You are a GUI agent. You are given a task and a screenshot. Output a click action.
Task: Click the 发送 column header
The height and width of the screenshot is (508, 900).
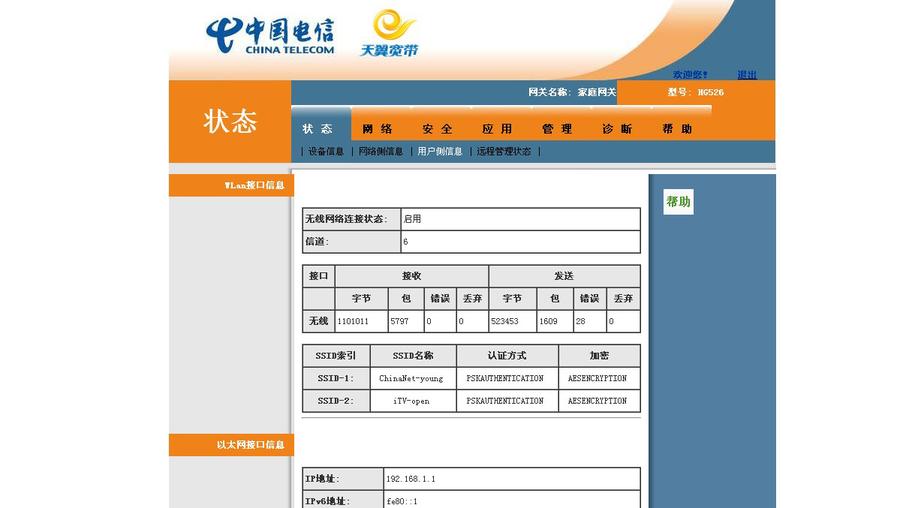click(564, 276)
